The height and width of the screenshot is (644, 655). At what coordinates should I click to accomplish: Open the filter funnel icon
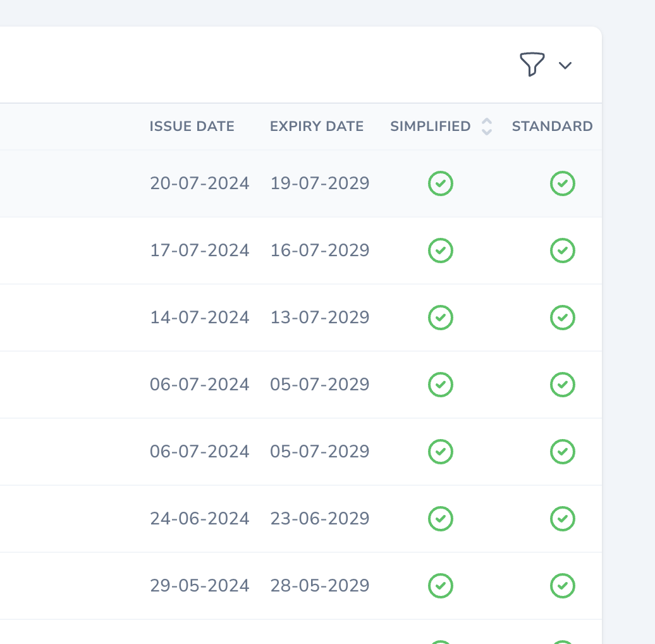pyautogui.click(x=532, y=65)
